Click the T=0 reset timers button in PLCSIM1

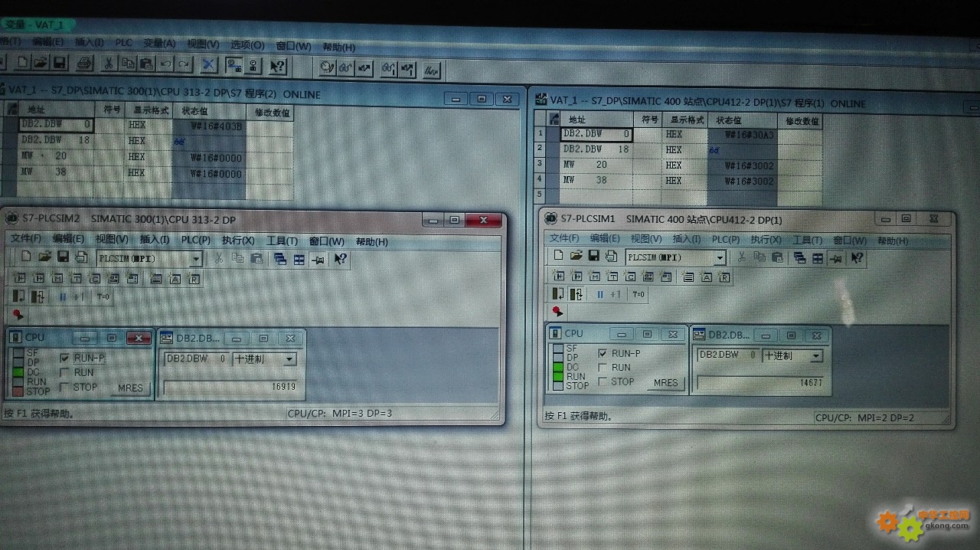(x=639, y=294)
